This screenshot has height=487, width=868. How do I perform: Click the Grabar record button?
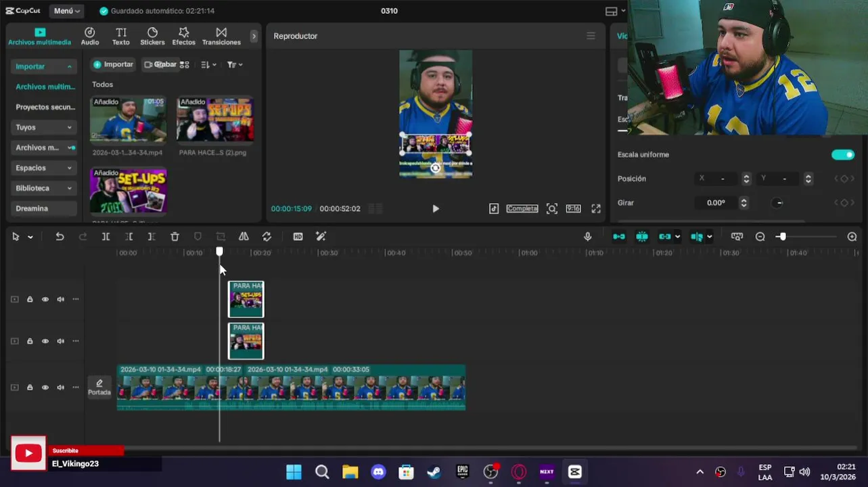click(160, 64)
